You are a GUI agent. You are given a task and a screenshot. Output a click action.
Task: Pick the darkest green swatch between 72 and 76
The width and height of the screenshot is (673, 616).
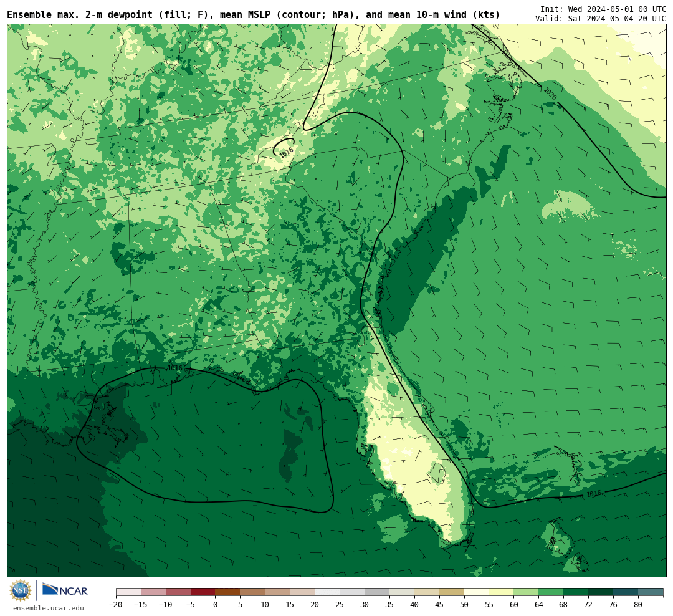pos(601,592)
